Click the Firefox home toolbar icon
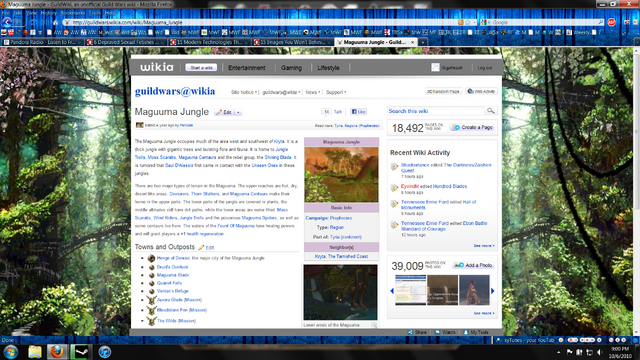The width and height of the screenshot is (640, 360). point(56,22)
